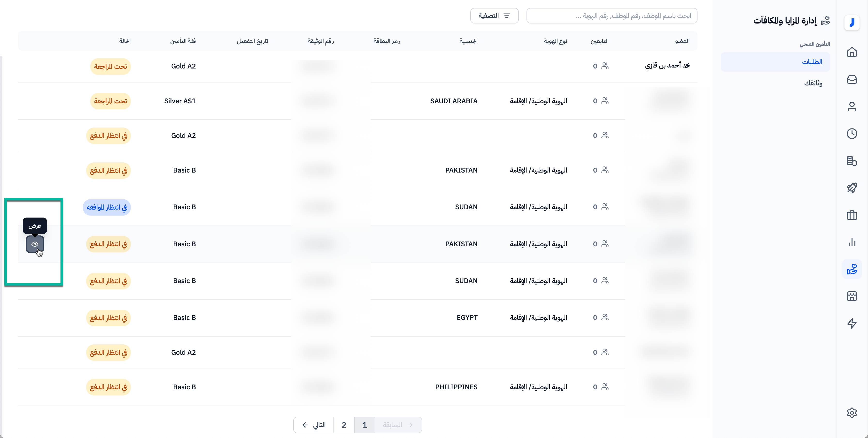The image size is (868, 438).
Task: Click the clock attendance sidebar icon
Action: tap(852, 134)
